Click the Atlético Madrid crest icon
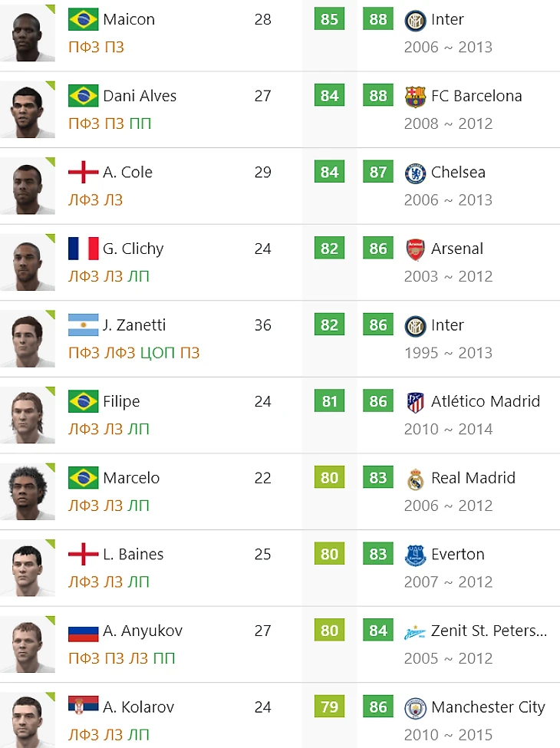The width and height of the screenshot is (560, 748). [x=415, y=403]
